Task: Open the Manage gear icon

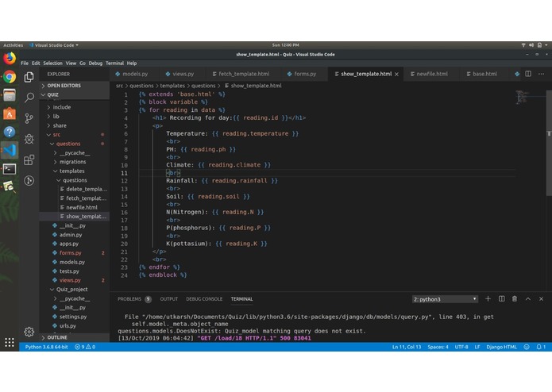Action: 29,331
